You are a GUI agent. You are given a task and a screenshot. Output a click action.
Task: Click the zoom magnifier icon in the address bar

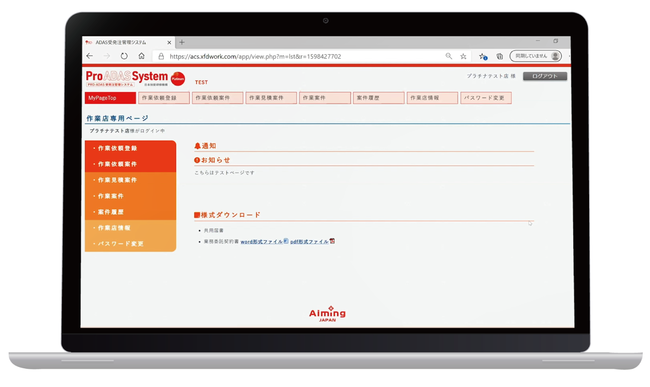click(x=449, y=56)
